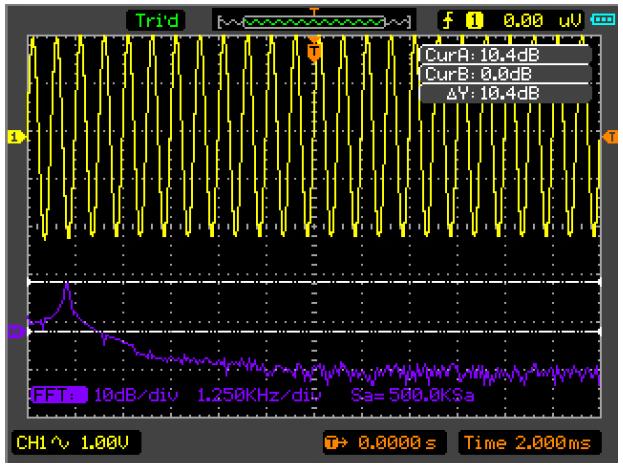623x467 pixels.
Task: Click the T→ 0.0000 s horizontal position readout
Action: pyautogui.click(x=384, y=442)
